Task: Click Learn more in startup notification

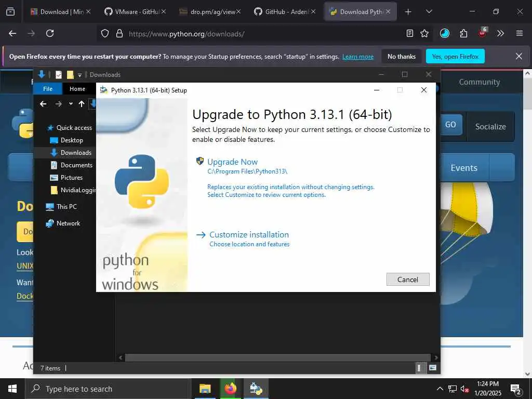Action: pos(358,57)
